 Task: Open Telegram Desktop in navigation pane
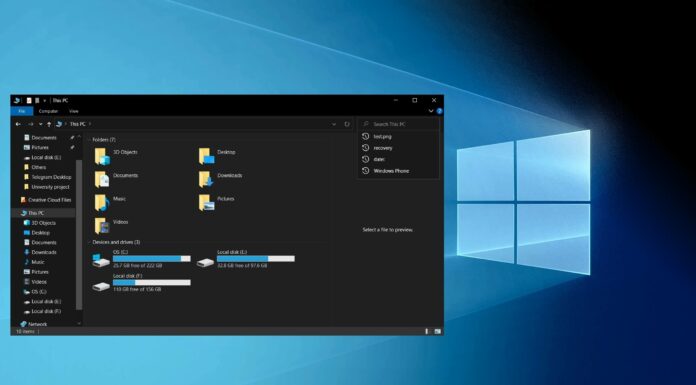(x=51, y=177)
